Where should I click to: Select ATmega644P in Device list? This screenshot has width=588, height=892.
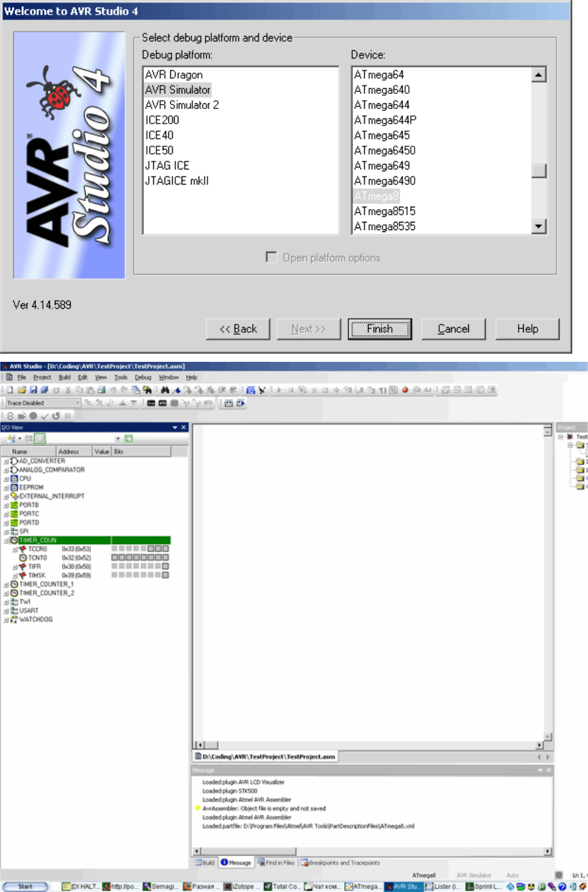(385, 120)
